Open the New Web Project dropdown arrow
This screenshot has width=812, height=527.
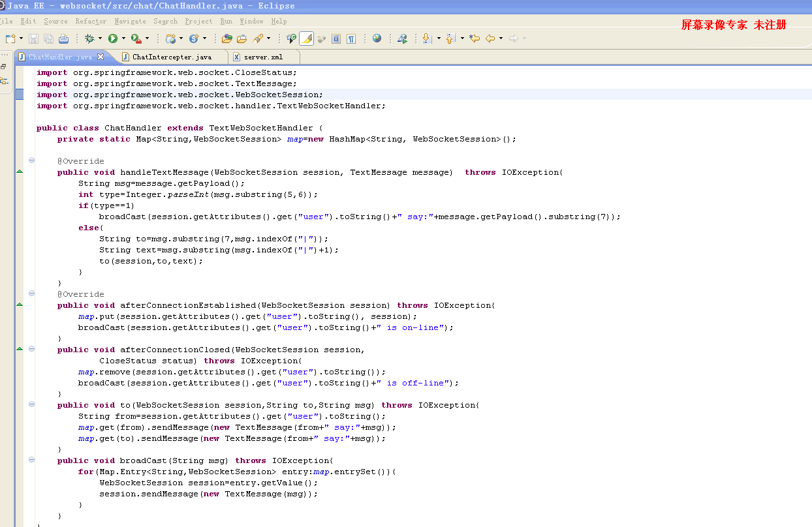click(x=181, y=38)
